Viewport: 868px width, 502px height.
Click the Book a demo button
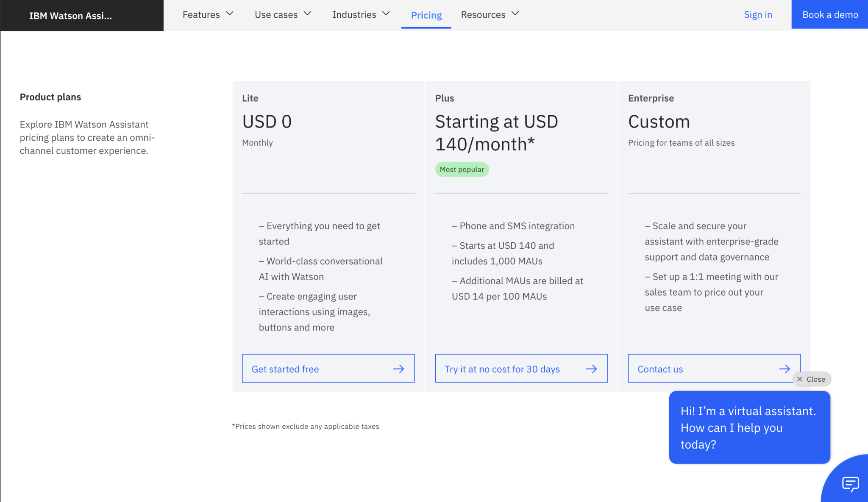click(x=829, y=15)
